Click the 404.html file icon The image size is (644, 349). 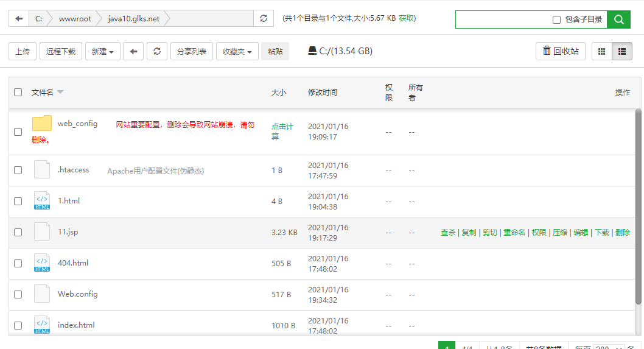pos(42,263)
